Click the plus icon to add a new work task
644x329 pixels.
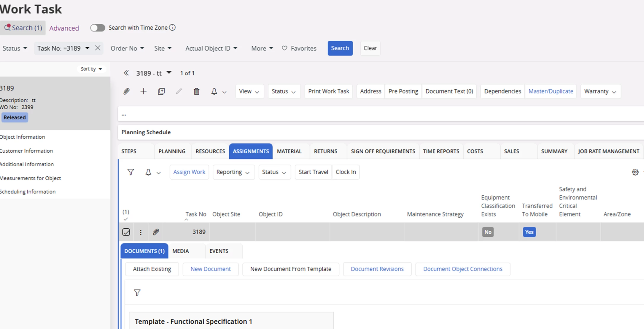(143, 91)
